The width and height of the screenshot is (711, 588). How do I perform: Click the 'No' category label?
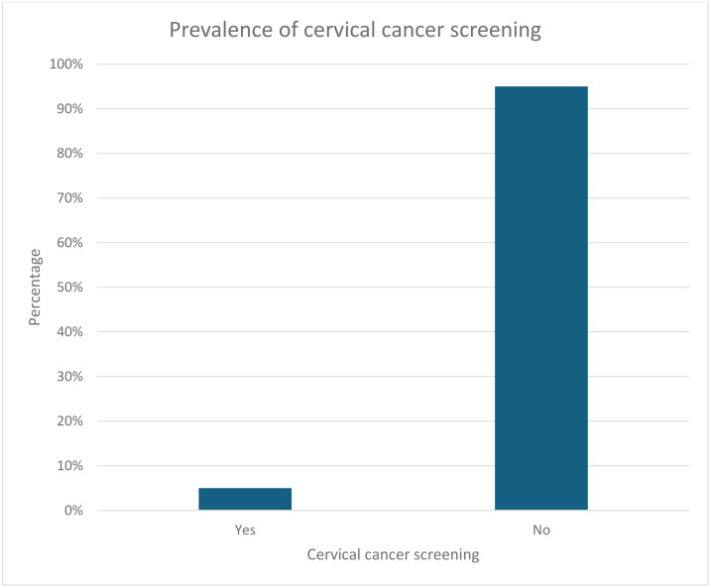(541, 529)
